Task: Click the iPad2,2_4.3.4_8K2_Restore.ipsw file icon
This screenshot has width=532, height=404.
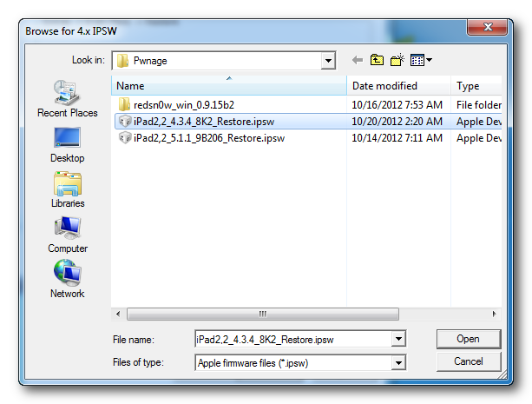Action: point(124,122)
